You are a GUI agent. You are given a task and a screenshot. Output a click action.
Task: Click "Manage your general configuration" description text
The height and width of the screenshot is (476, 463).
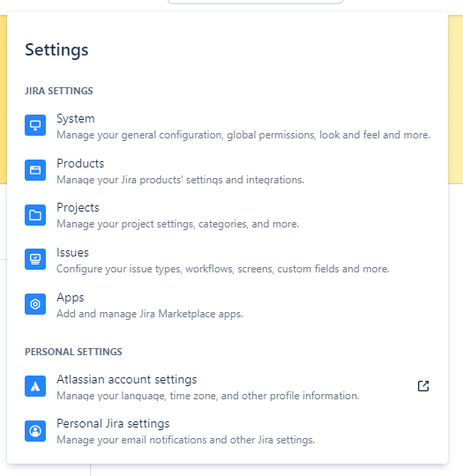pyautogui.click(x=243, y=135)
